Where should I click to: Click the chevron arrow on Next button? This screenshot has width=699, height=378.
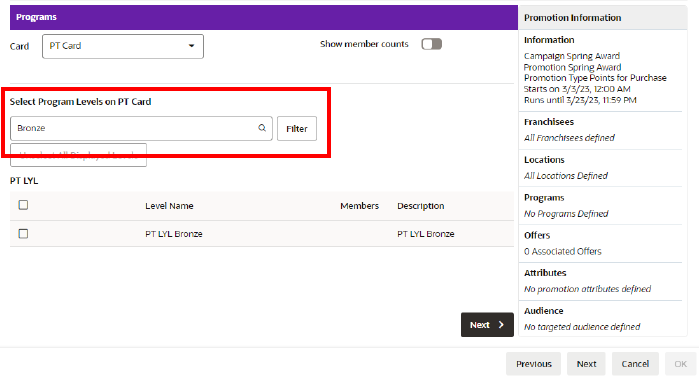point(501,325)
